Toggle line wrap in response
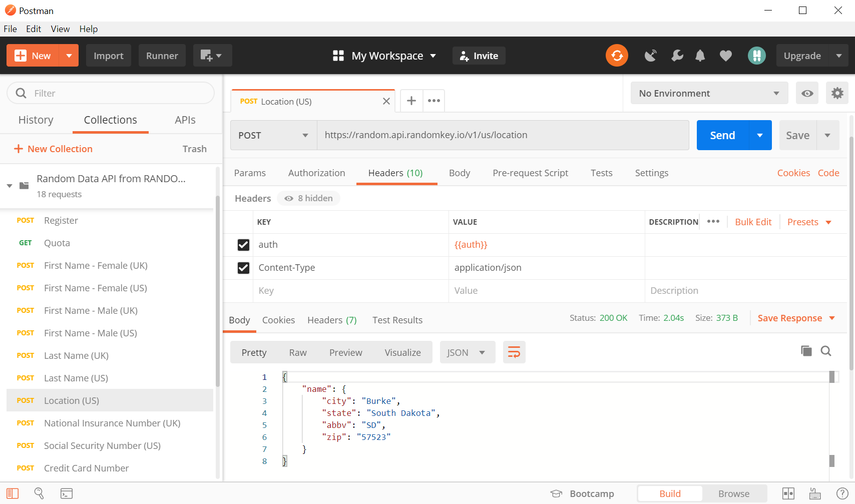This screenshot has width=855, height=504. (514, 352)
